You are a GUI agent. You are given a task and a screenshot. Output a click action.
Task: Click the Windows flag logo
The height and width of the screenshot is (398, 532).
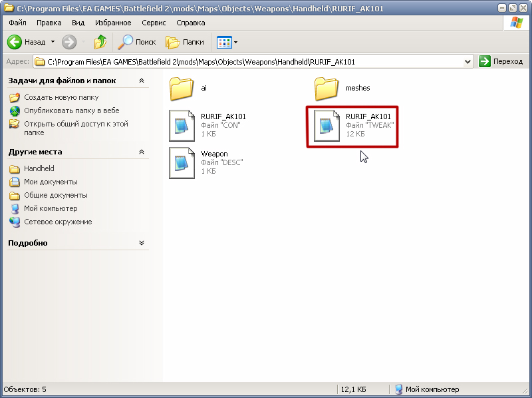(517, 23)
